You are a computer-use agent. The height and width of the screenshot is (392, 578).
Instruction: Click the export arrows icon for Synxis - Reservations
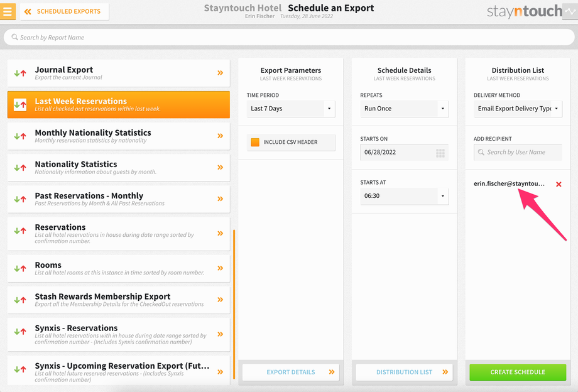20,331
